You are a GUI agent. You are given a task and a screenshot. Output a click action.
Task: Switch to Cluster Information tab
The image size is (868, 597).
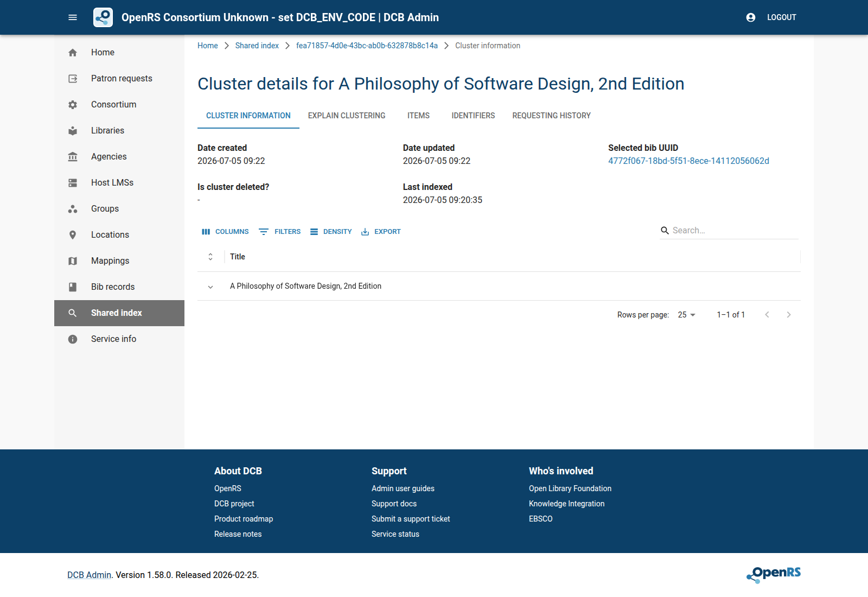click(x=248, y=116)
